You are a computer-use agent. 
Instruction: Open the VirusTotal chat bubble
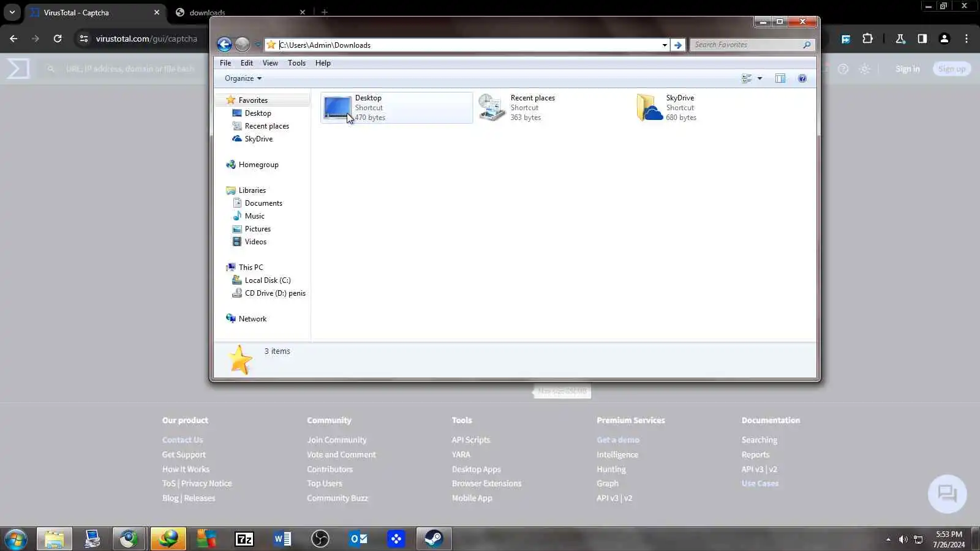coord(948,493)
